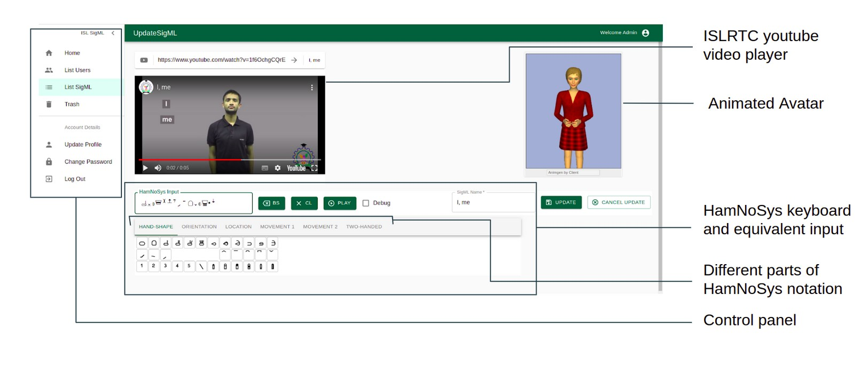Focus the HamNoSys Input field

pos(193,203)
